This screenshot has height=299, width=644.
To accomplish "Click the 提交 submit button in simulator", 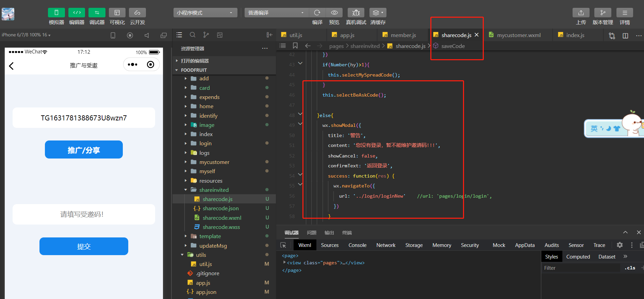I will pos(84,246).
